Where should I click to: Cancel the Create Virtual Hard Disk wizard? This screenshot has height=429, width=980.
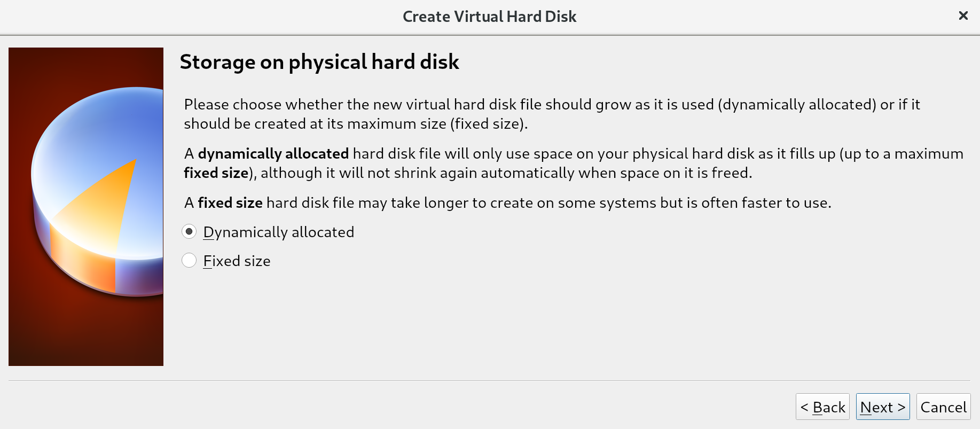[x=943, y=407]
